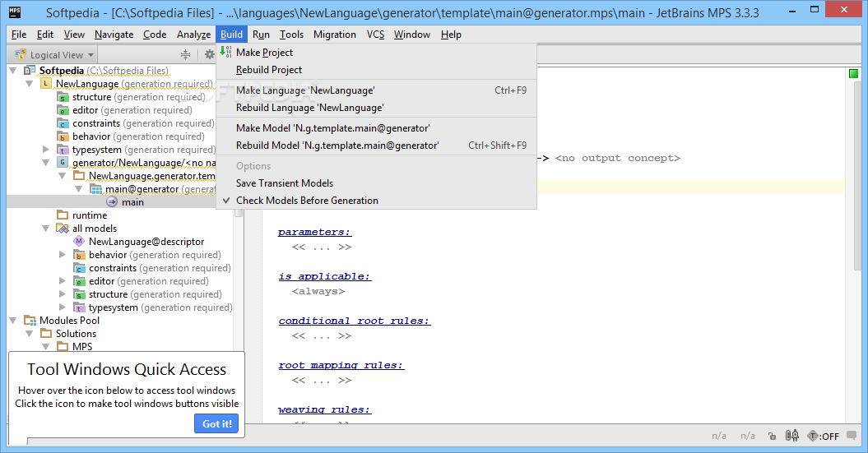Click the main@generator model grid icon
This screenshot has width=868, height=453.
click(x=95, y=189)
